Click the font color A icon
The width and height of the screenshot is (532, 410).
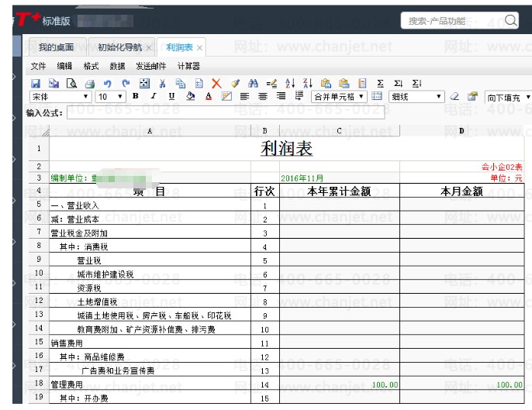click(x=209, y=97)
